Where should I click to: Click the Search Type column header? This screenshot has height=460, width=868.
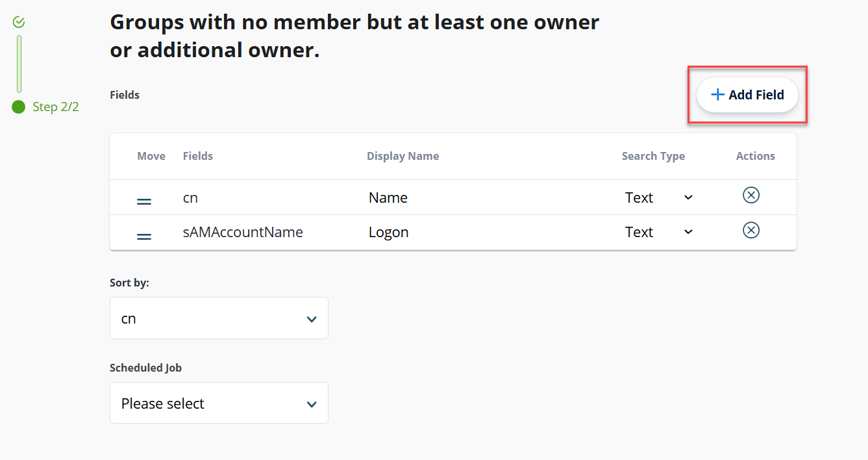[x=653, y=156]
